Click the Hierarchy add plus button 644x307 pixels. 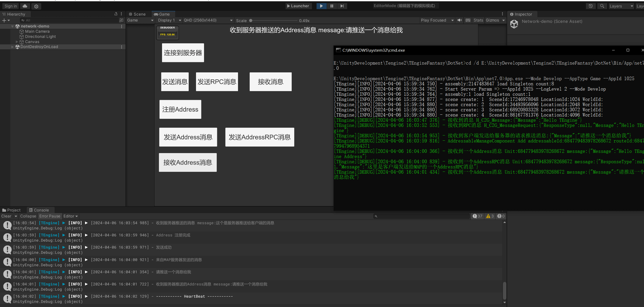point(6,20)
